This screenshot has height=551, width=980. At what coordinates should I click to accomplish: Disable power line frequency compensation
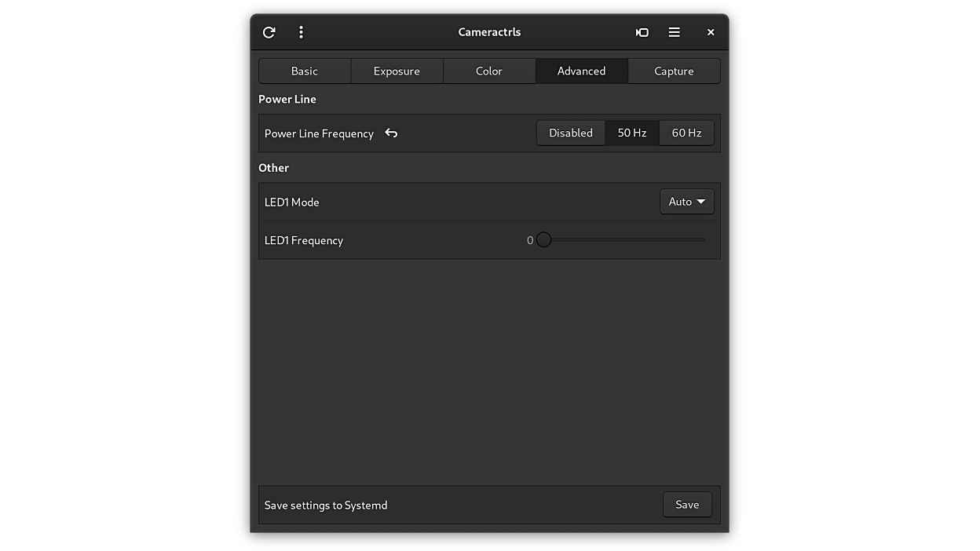570,133
